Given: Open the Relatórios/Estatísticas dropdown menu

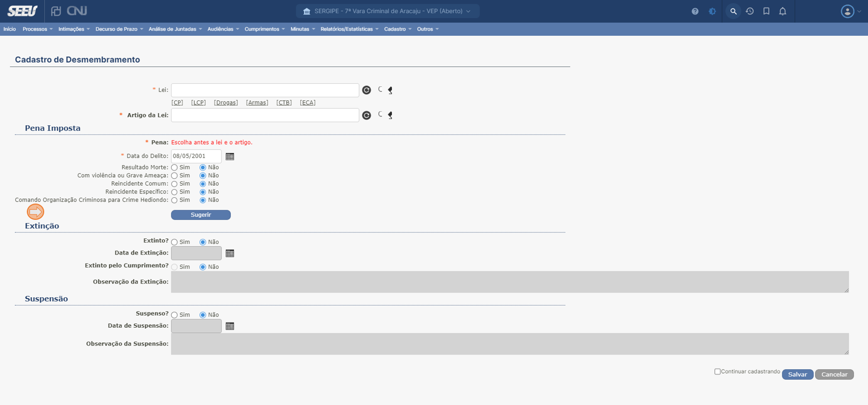Looking at the screenshot, I should pos(349,29).
